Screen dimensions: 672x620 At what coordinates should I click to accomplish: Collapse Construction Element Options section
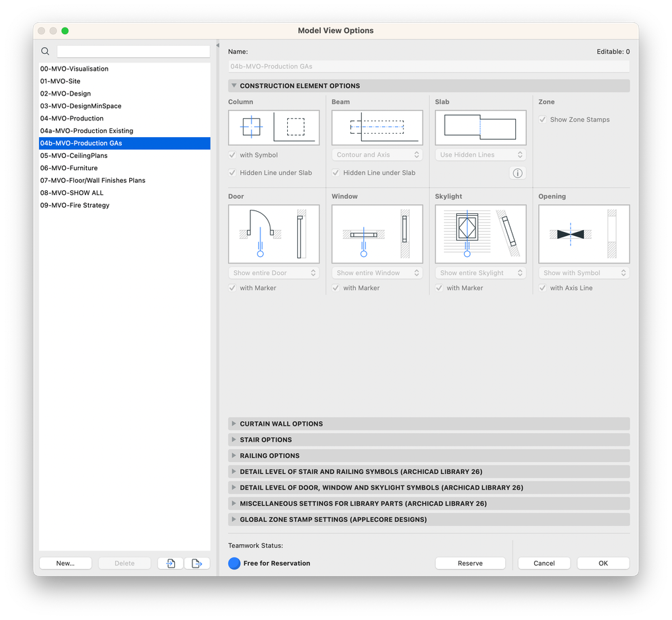click(x=234, y=85)
